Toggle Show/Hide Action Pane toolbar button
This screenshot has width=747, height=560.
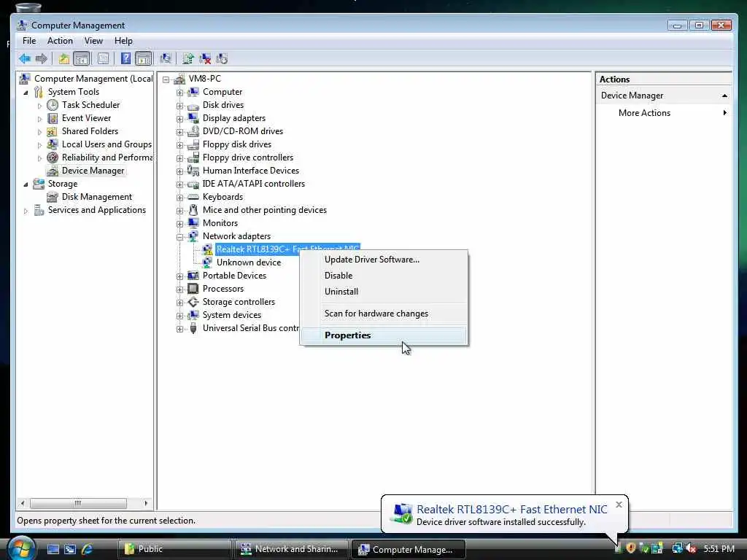[143, 58]
